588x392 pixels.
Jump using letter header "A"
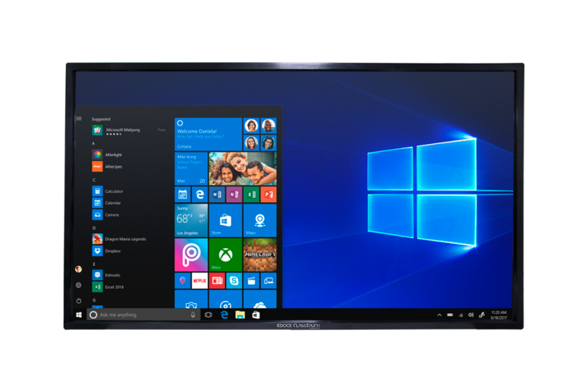click(x=93, y=143)
